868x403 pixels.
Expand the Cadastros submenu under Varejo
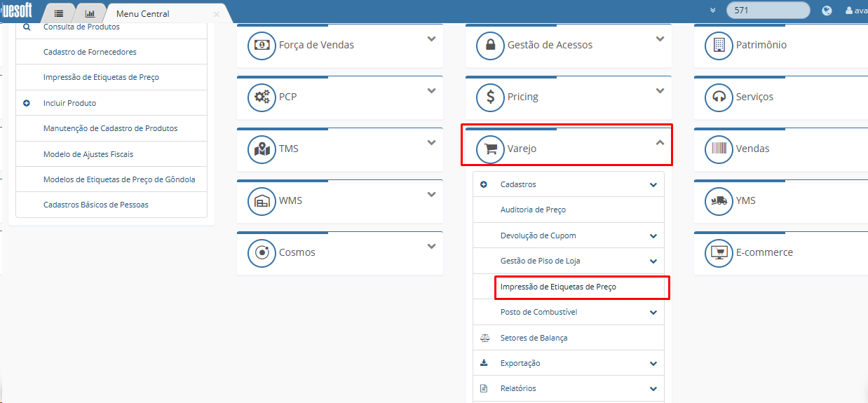click(x=653, y=185)
